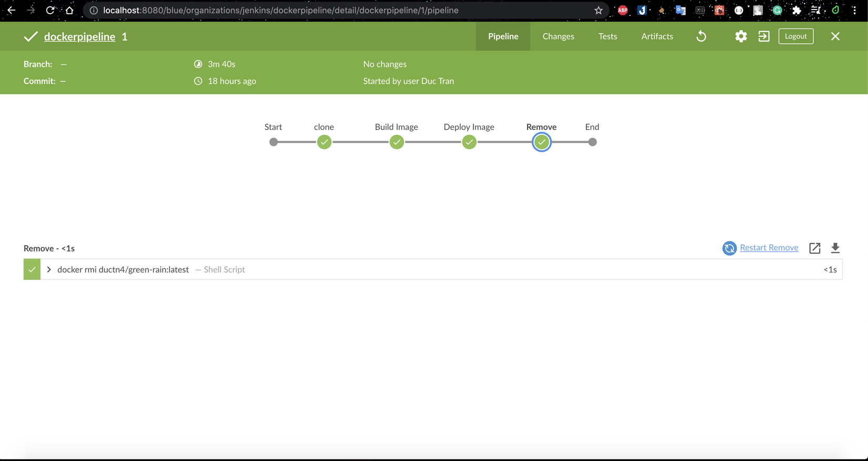This screenshot has width=868, height=461.
Task: Click the site information icon in address bar
Action: (x=94, y=10)
